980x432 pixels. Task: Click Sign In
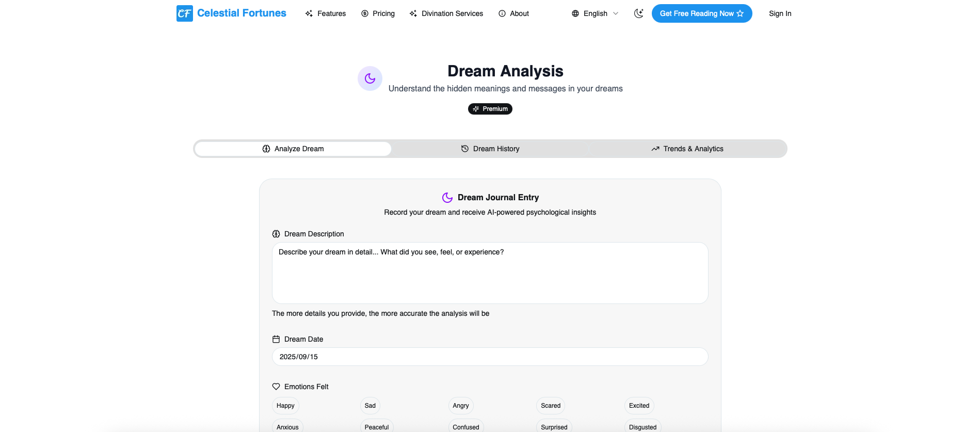[780, 13]
